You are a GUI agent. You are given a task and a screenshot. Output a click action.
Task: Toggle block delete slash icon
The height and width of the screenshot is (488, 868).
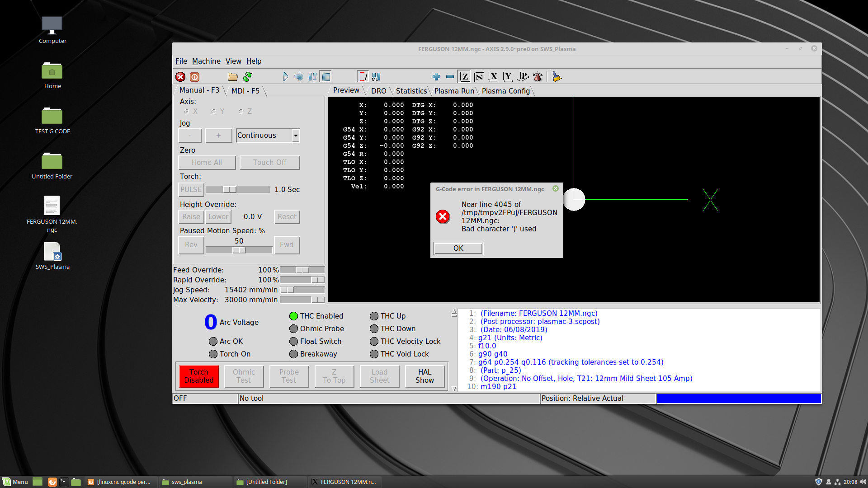click(x=363, y=77)
